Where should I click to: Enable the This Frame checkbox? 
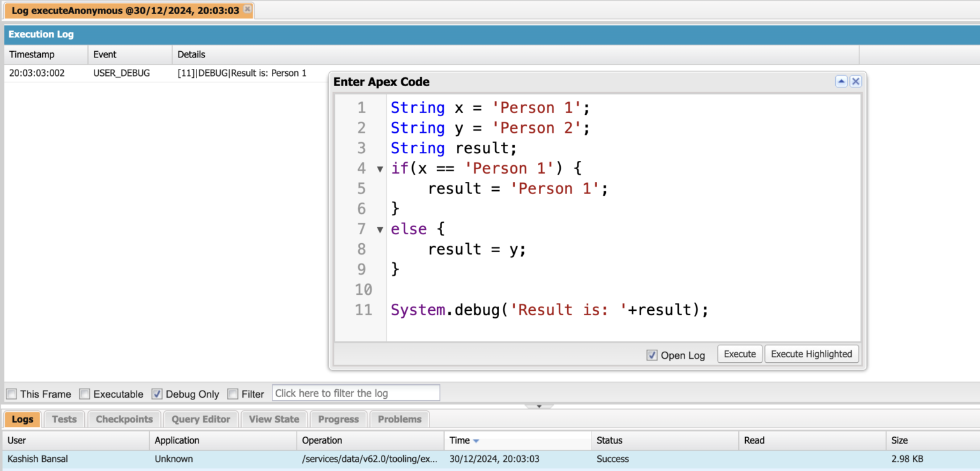[11, 393]
